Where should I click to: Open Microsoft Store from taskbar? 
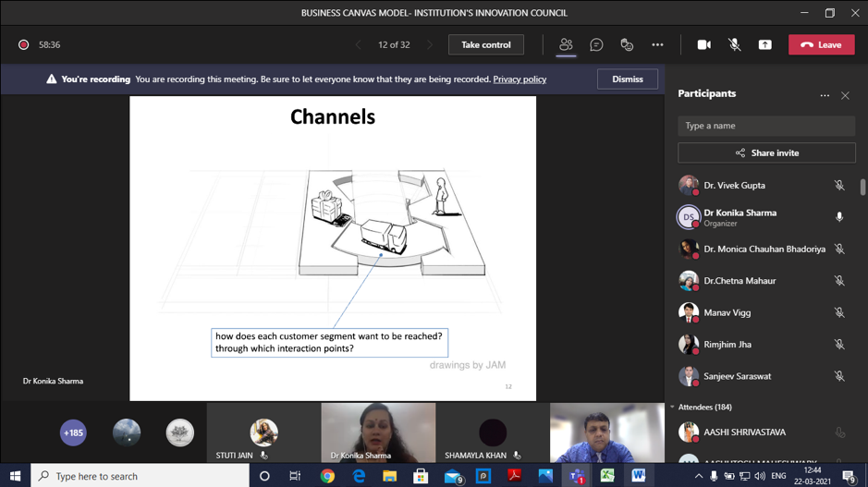pyautogui.click(x=421, y=476)
